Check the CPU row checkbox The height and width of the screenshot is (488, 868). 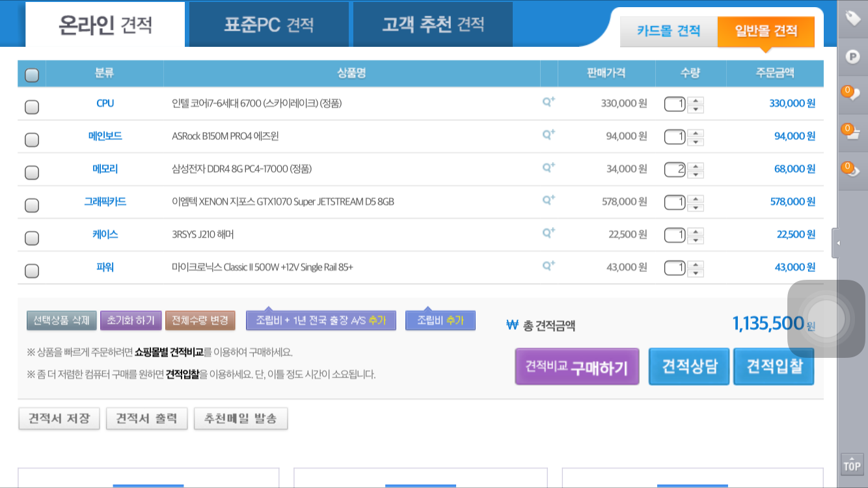(32, 107)
